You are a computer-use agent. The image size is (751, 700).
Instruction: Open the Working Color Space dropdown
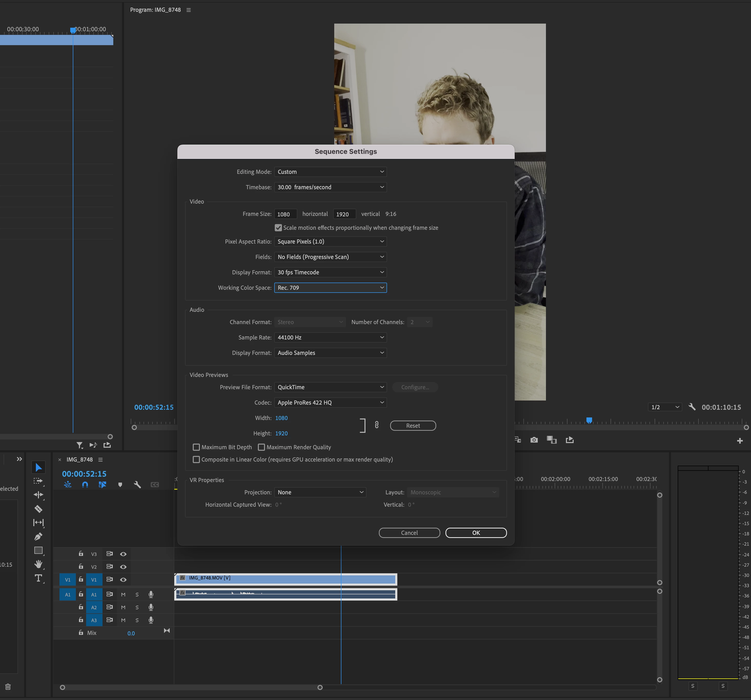[330, 288]
